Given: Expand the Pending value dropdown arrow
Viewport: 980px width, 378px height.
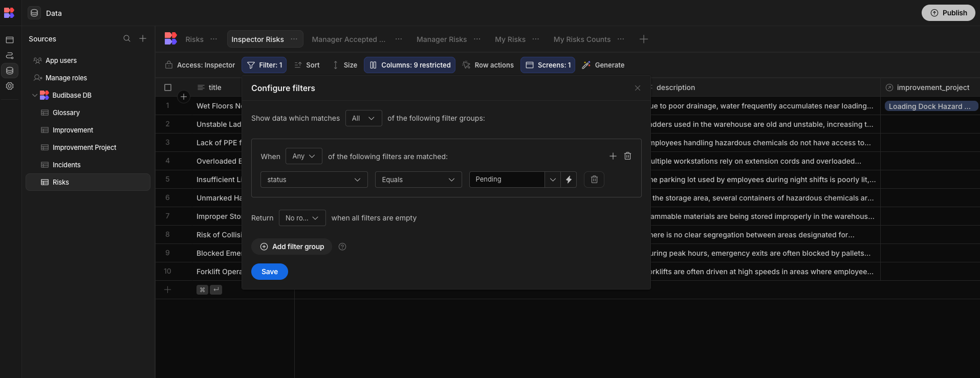Looking at the screenshot, I should (553, 180).
